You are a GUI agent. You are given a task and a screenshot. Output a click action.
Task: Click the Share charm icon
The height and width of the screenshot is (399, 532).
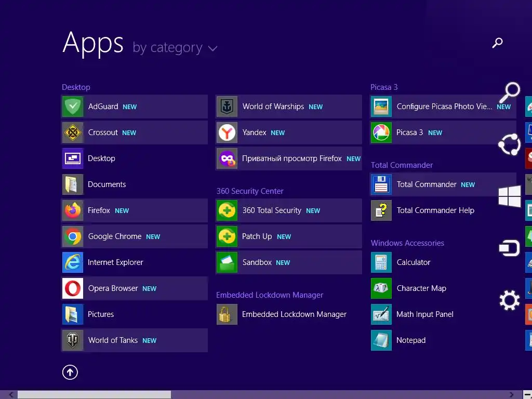click(x=510, y=144)
